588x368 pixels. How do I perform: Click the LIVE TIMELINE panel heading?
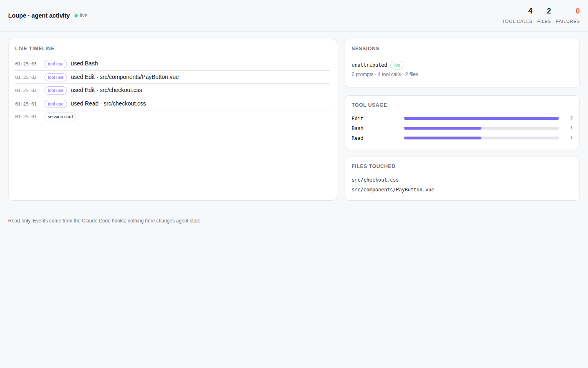(x=35, y=49)
